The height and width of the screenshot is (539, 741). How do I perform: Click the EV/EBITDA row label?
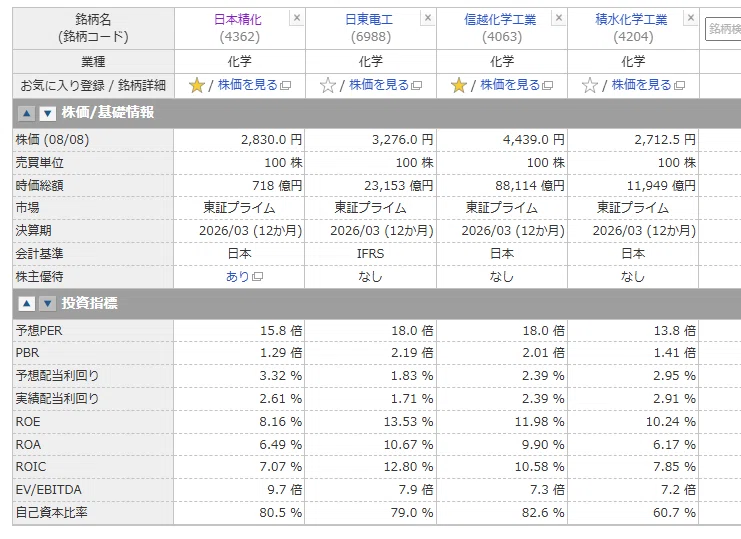point(49,490)
